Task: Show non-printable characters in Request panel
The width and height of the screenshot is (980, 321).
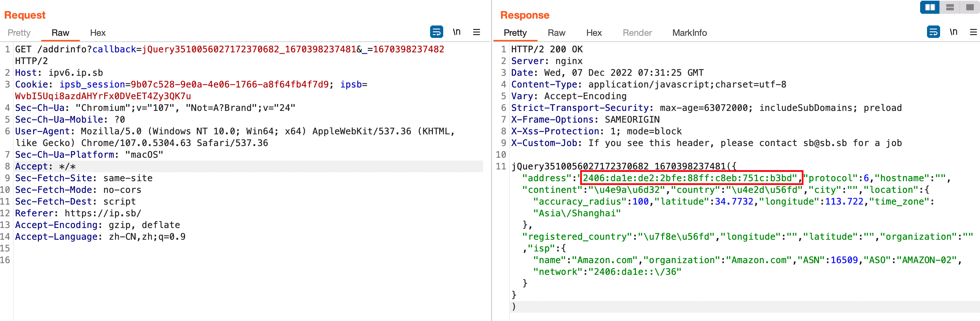Action: pos(457,32)
